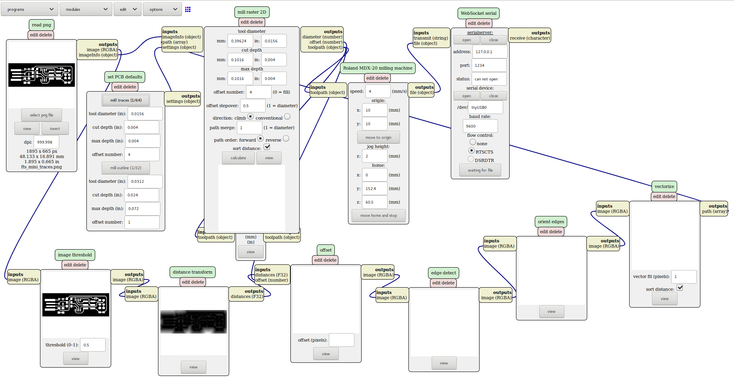This screenshot has width=734, height=378.
Task: Click waiting for file button
Action: (480, 170)
